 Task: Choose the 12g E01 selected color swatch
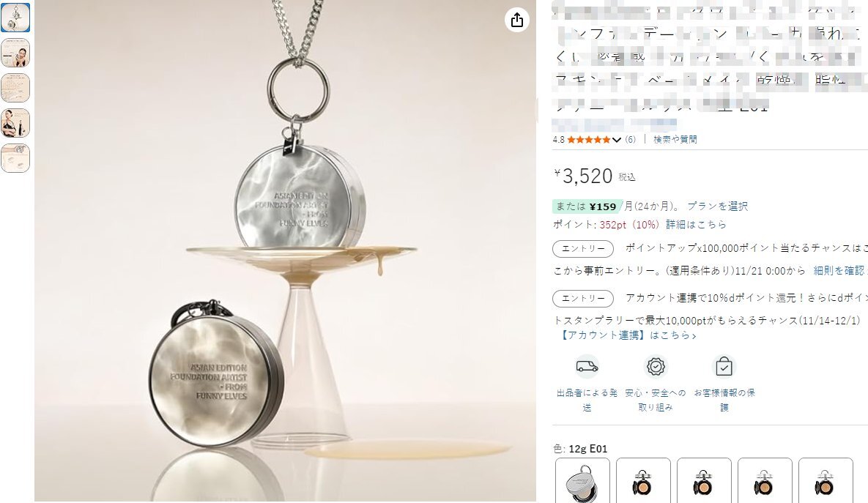[582, 480]
